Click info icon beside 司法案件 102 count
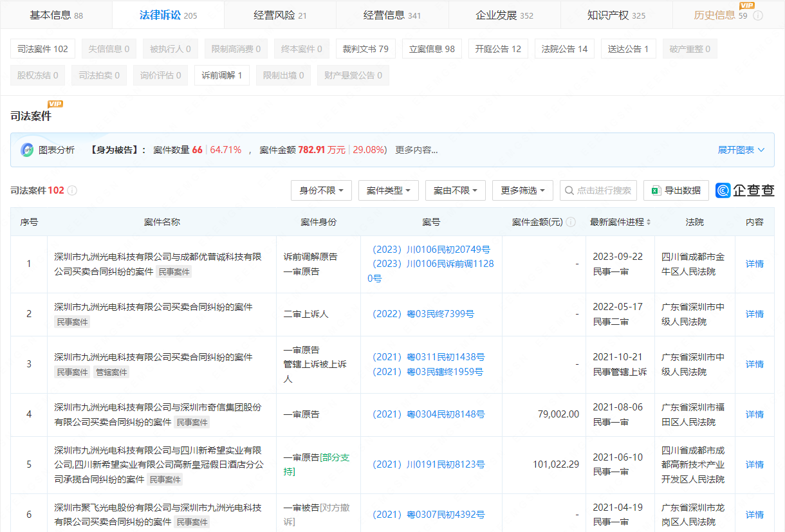The height and width of the screenshot is (532, 785). point(72,190)
